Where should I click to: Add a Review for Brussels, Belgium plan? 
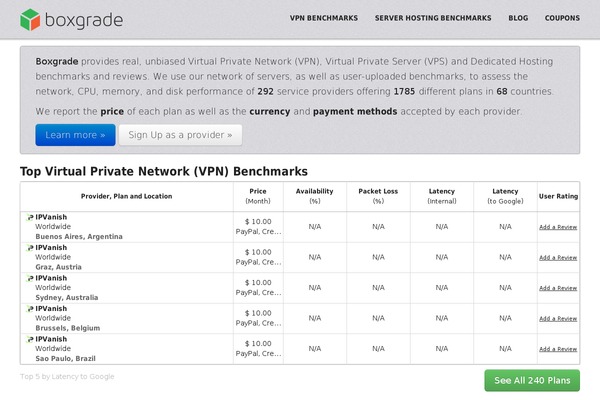tap(558, 318)
